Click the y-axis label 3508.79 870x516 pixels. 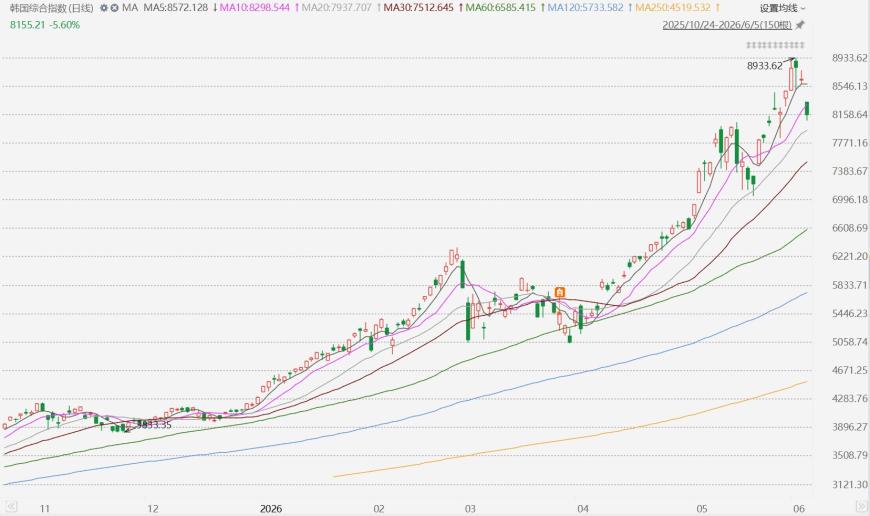point(849,455)
